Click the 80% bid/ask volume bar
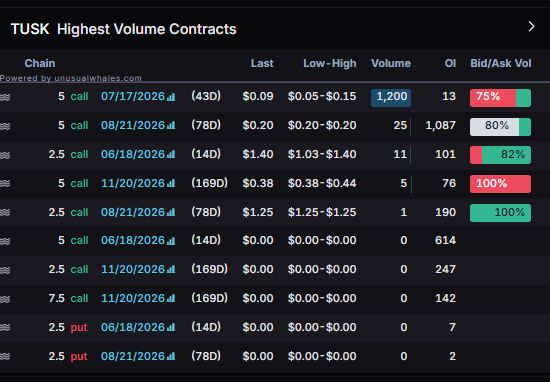This screenshot has height=382, width=550. point(500,127)
